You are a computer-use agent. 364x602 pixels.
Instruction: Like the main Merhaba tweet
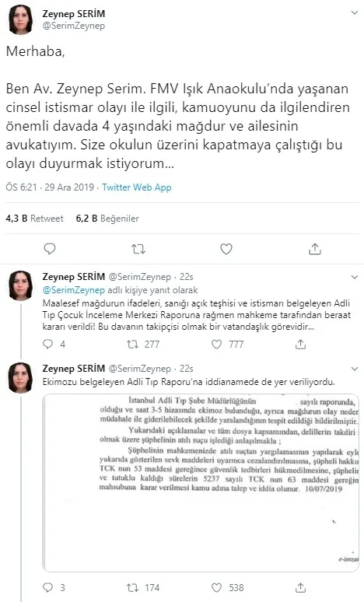pos(226,249)
